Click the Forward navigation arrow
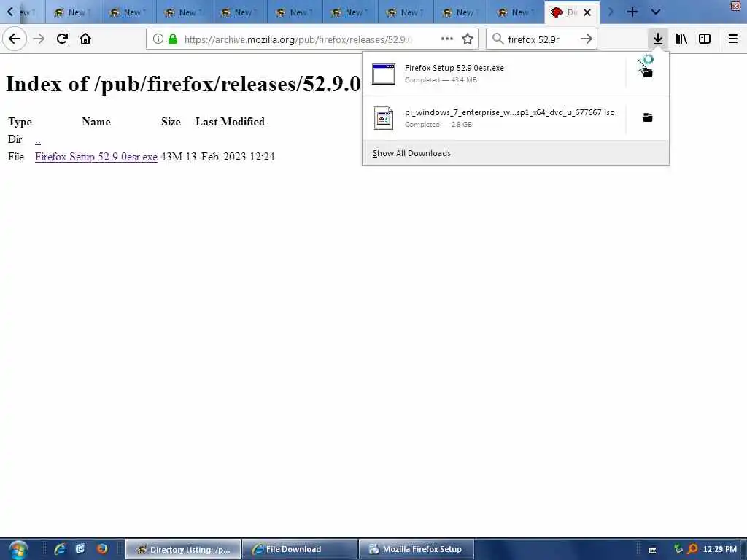 [x=39, y=39]
